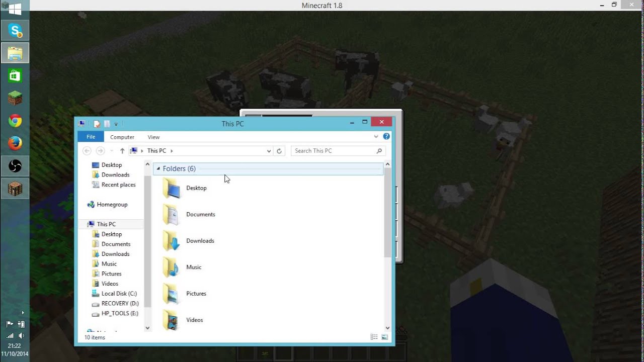Screen dimensions: 644x362
Task: Launch Google Chrome from the taskbar
Action: pos(15,121)
